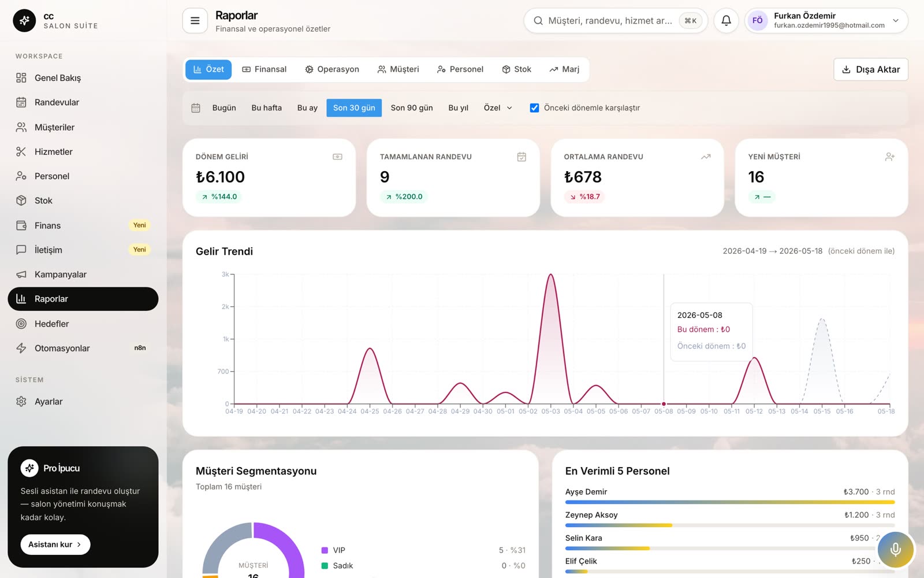The width and height of the screenshot is (924, 578).
Task: Click Ayşe Demir performance bar
Action: (730, 502)
